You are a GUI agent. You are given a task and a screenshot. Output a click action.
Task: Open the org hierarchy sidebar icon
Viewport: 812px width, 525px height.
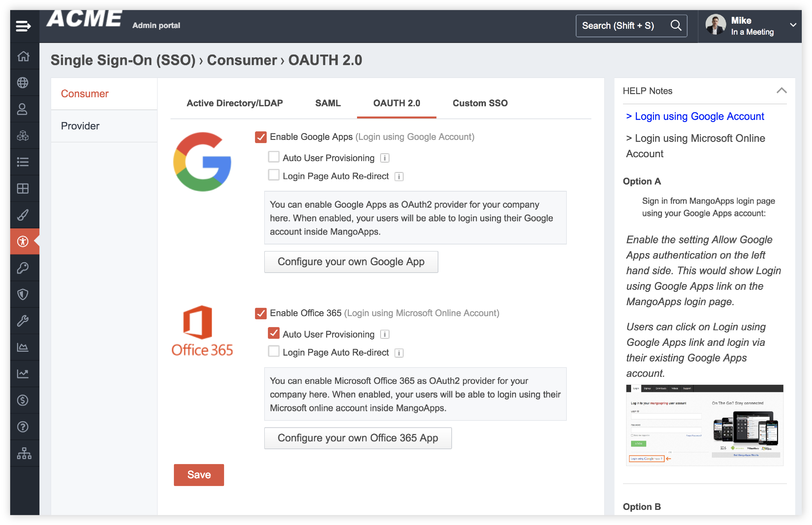(x=24, y=453)
